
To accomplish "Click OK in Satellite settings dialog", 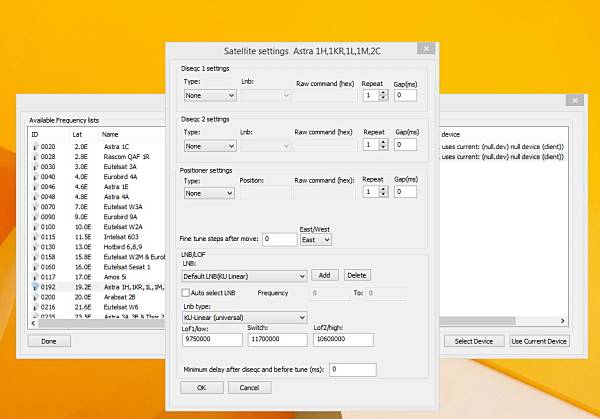I will click(x=202, y=388).
